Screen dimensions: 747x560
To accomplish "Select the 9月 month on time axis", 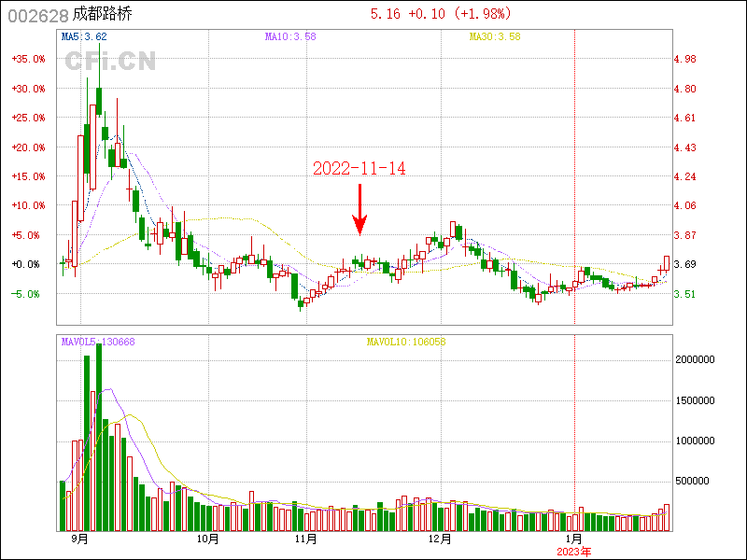I will point(79,539).
